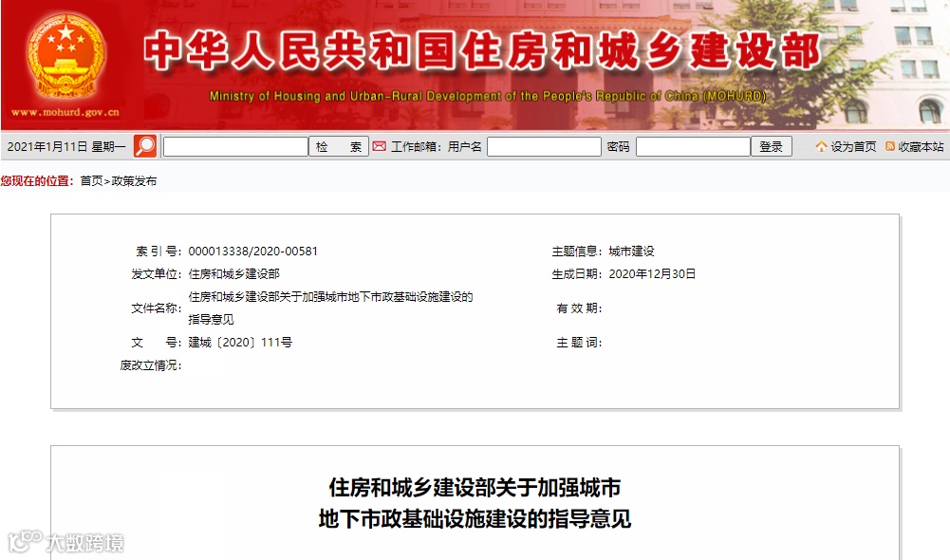Click the 登录 login button
The image size is (950, 560).
coord(772,147)
